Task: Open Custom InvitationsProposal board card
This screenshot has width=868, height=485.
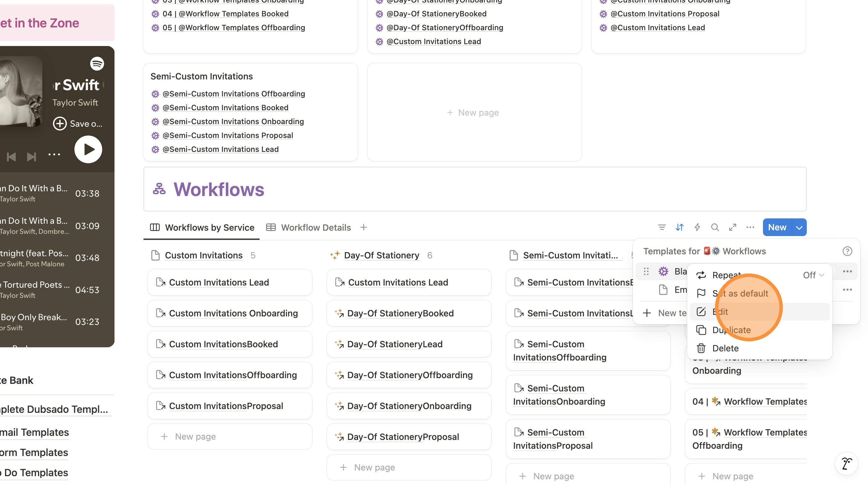Action: [x=230, y=406]
